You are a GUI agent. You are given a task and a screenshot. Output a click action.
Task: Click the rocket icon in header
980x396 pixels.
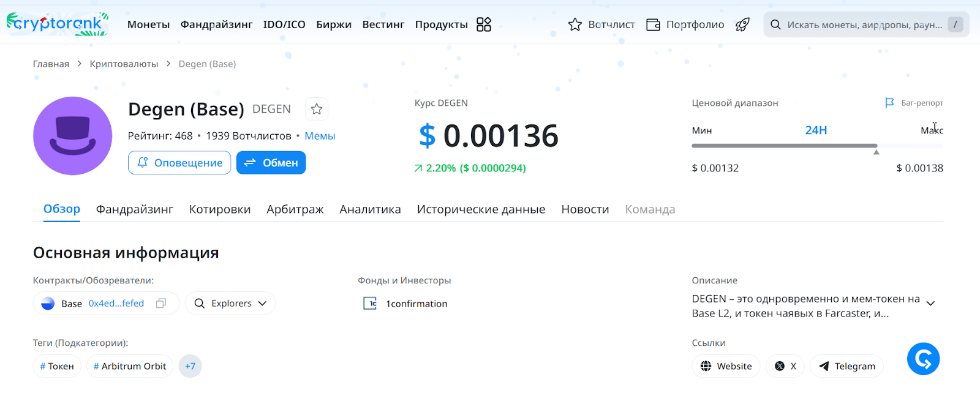(742, 24)
